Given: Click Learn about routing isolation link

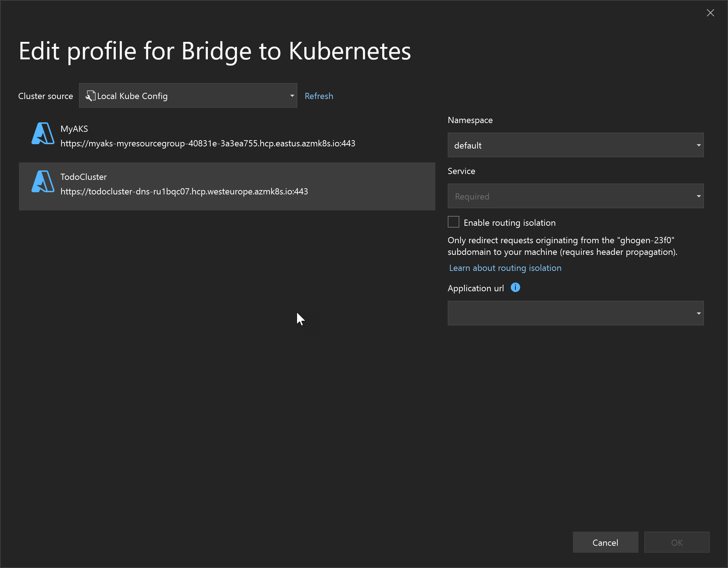Looking at the screenshot, I should tap(505, 268).
